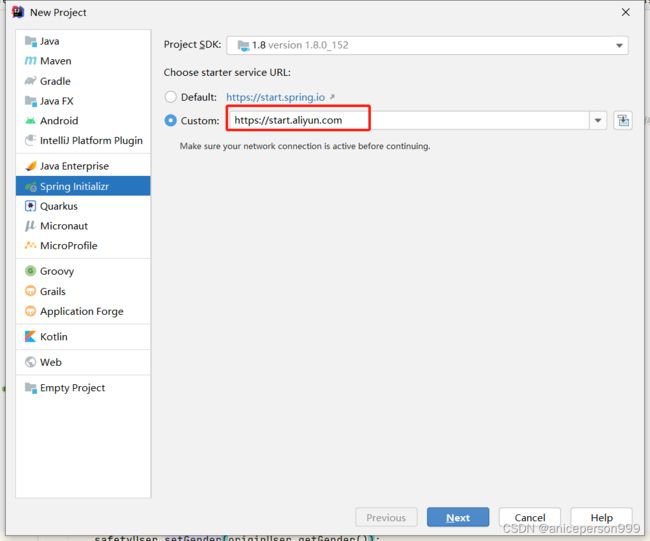Viewport: 650px width, 541px height.
Task: Click the Java folder icon in the sidebar
Action: [x=31, y=41]
